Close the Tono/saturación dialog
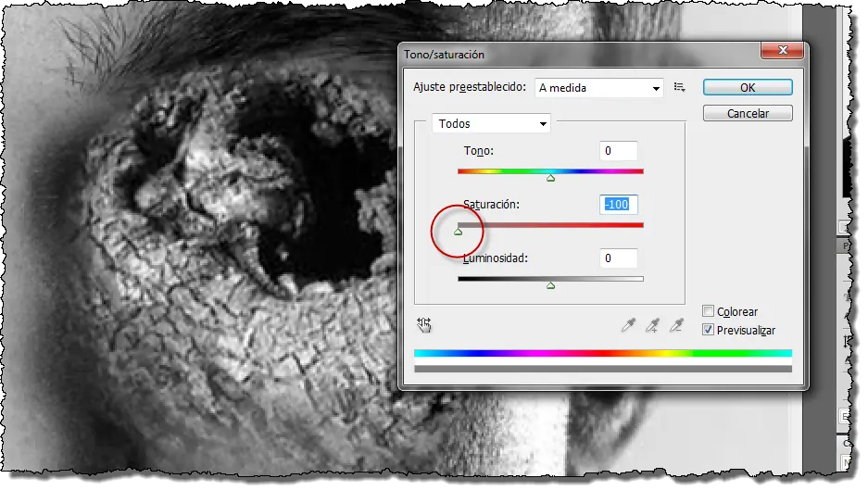This screenshot has height=491, width=868. click(782, 50)
